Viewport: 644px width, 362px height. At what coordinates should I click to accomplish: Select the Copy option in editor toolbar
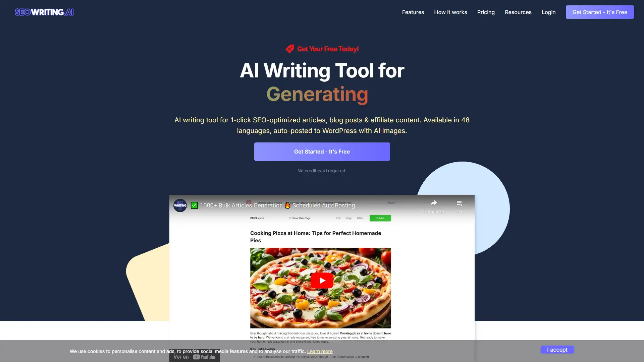tap(349, 218)
